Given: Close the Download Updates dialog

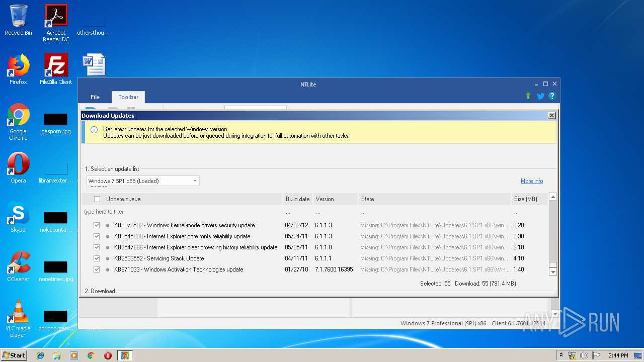Looking at the screenshot, I should point(552,116).
